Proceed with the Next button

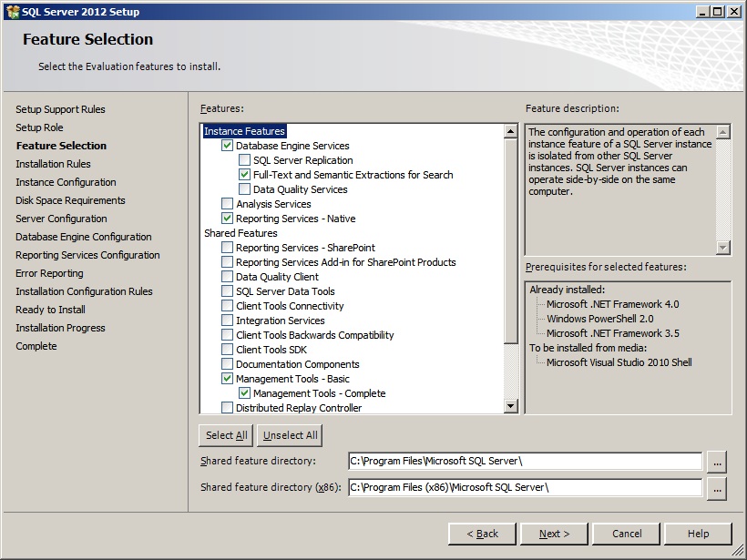(554, 534)
